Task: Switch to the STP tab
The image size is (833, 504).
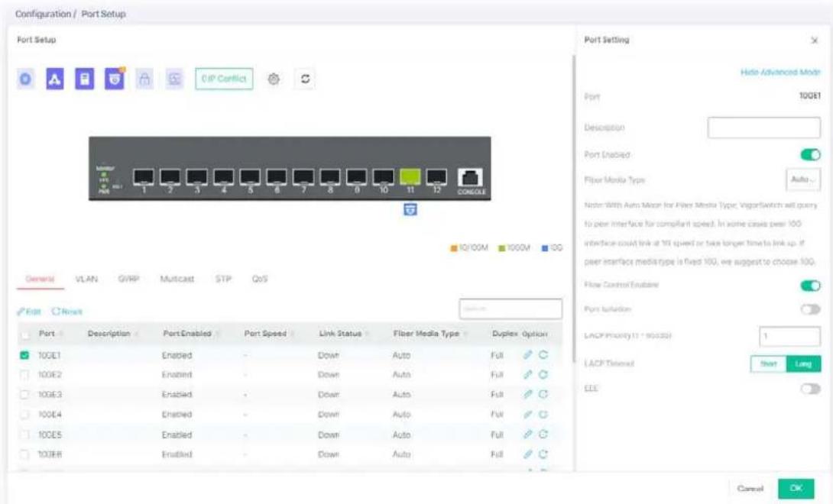Action: point(223,279)
